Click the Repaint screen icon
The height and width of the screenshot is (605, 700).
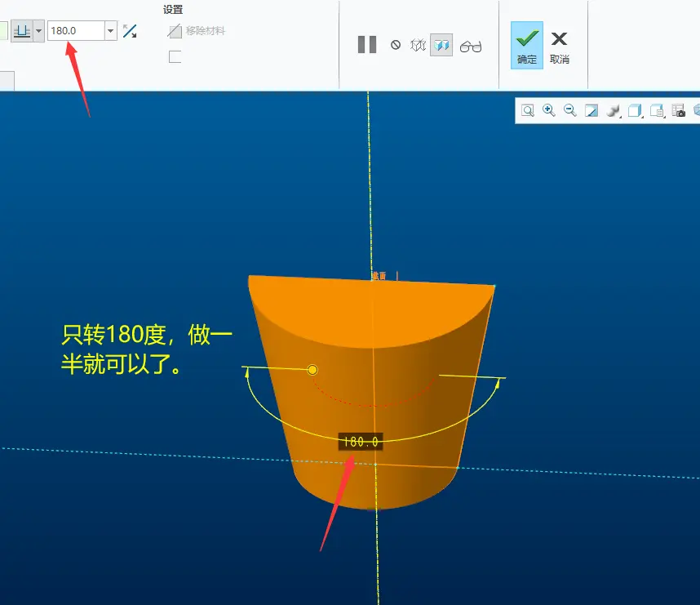tap(591, 111)
